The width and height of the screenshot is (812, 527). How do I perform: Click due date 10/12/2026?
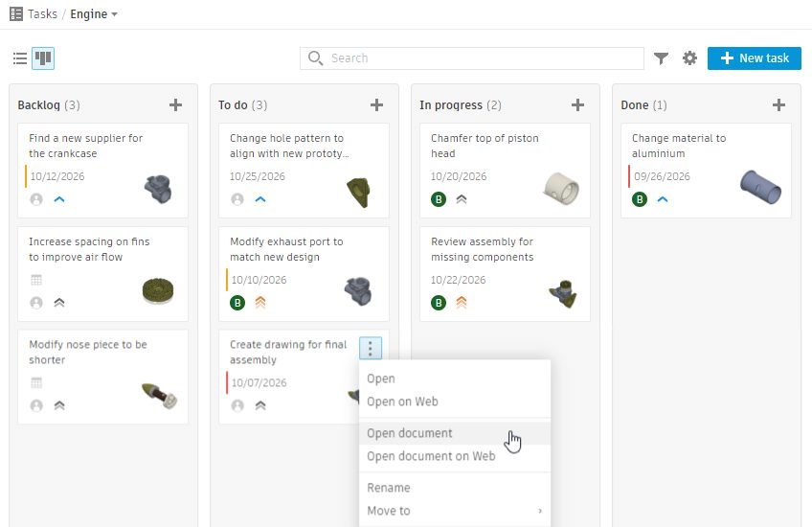(x=57, y=176)
